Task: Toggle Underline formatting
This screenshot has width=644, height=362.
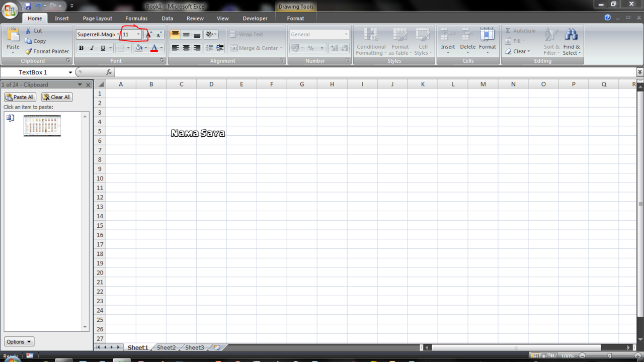Action: coord(103,48)
